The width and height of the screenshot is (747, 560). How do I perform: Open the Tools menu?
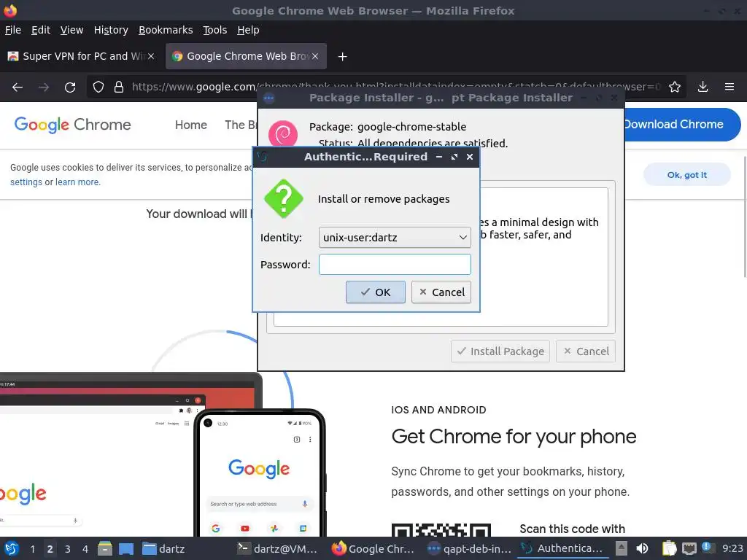coord(215,30)
